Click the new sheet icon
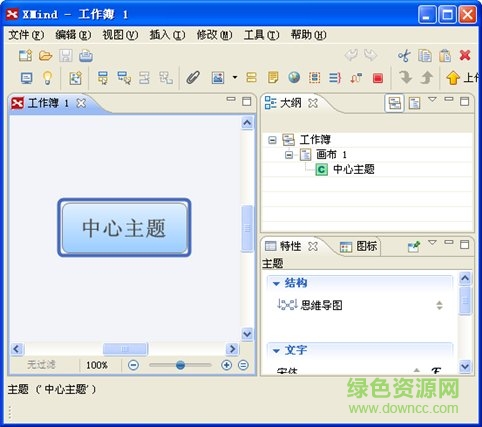 [75, 78]
